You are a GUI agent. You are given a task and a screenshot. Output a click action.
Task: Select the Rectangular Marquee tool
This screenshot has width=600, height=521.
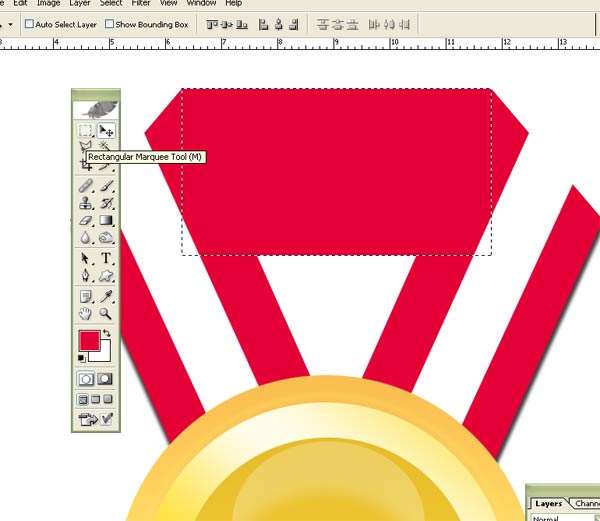click(86, 131)
